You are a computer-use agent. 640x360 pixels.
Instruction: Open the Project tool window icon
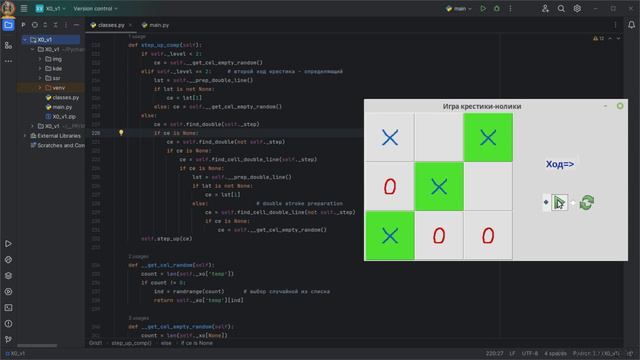8,25
